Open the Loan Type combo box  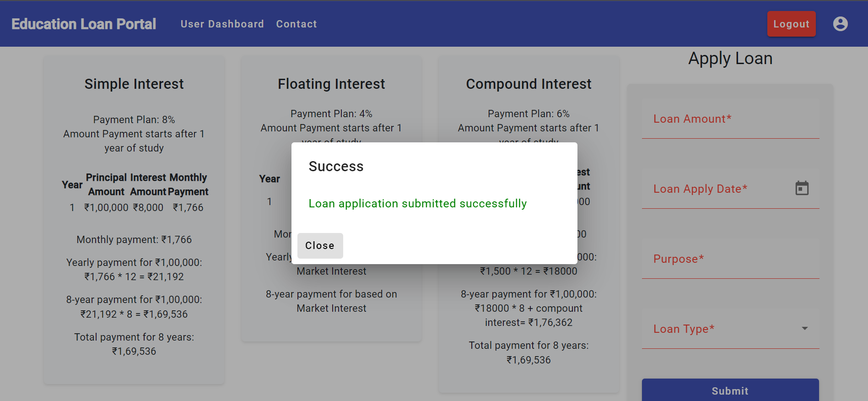click(729, 329)
